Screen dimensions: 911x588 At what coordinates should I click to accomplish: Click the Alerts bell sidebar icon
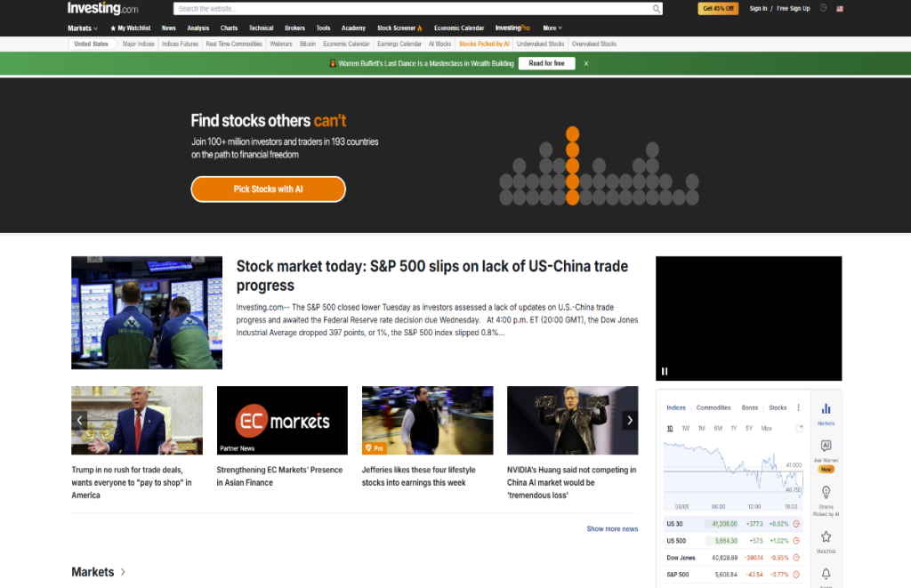click(826, 574)
